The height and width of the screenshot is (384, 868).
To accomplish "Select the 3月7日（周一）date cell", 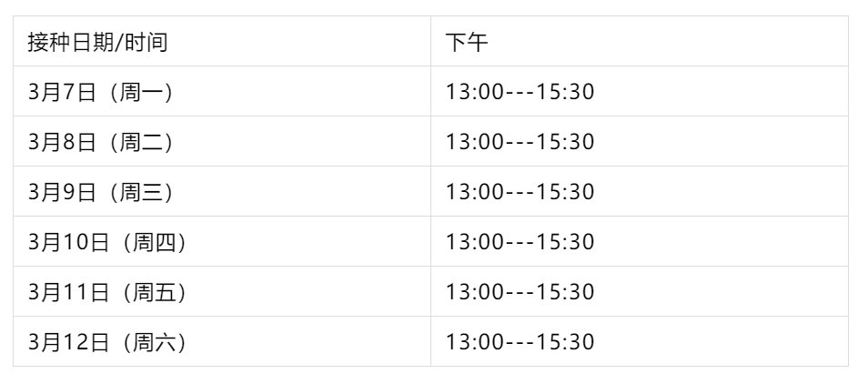I will 100,92.
